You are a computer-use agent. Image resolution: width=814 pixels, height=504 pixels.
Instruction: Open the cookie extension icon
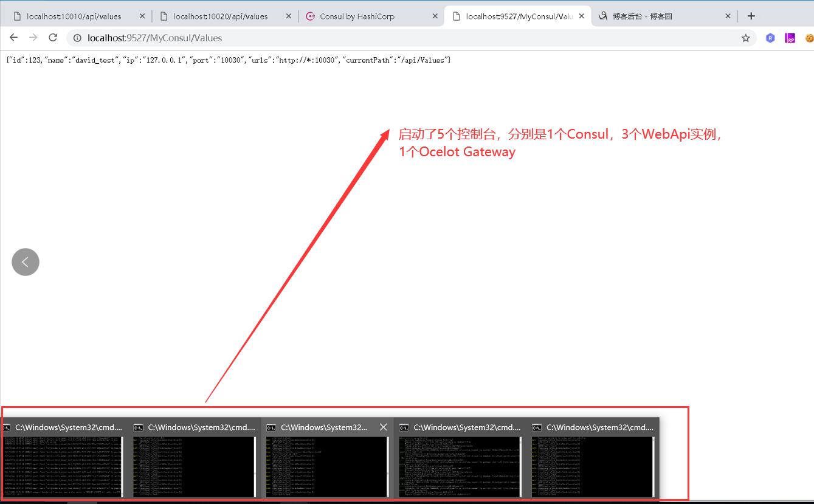(809, 38)
